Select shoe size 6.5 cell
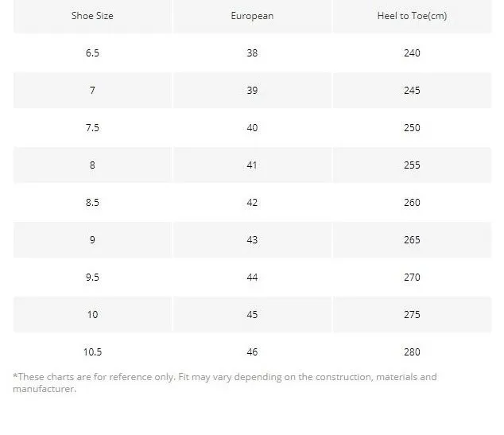This screenshot has height=435, width=504. [x=92, y=53]
